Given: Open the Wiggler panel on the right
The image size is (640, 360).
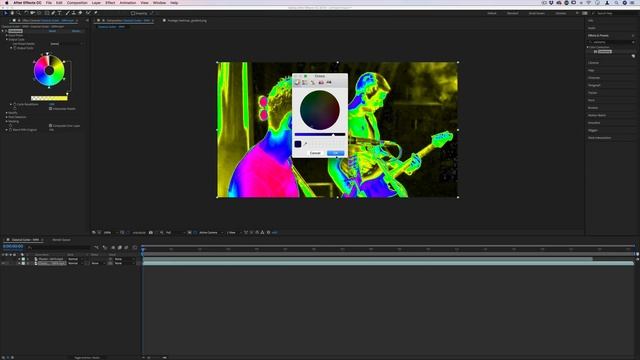Looking at the screenshot, I should click(593, 130).
